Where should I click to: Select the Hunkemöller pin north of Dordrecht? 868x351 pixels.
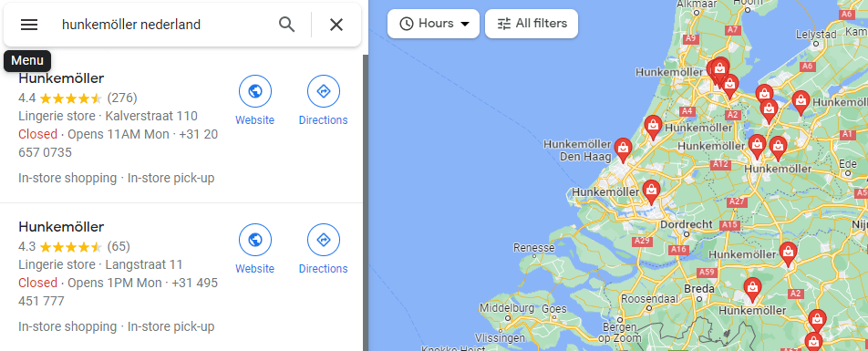652,191
